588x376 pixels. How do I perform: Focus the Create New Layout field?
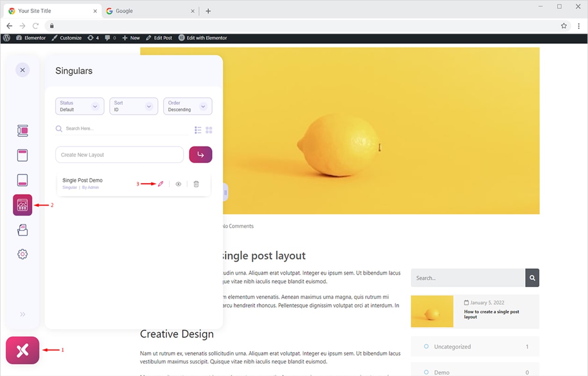pos(119,155)
